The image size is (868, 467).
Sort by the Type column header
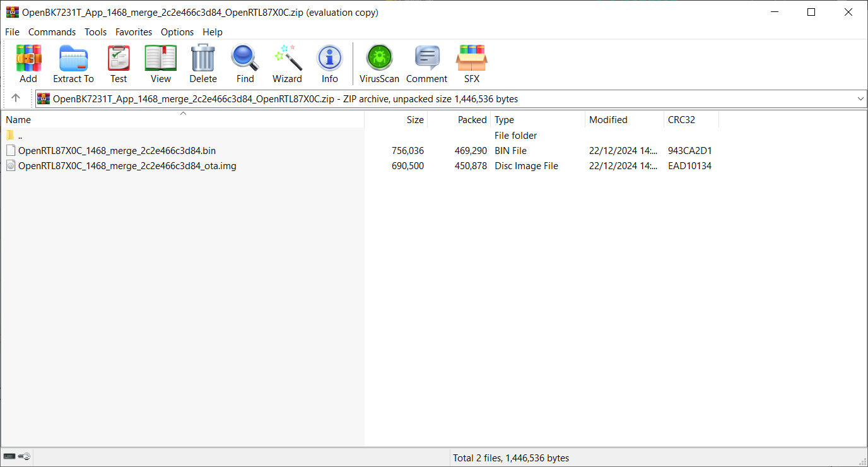click(538, 119)
